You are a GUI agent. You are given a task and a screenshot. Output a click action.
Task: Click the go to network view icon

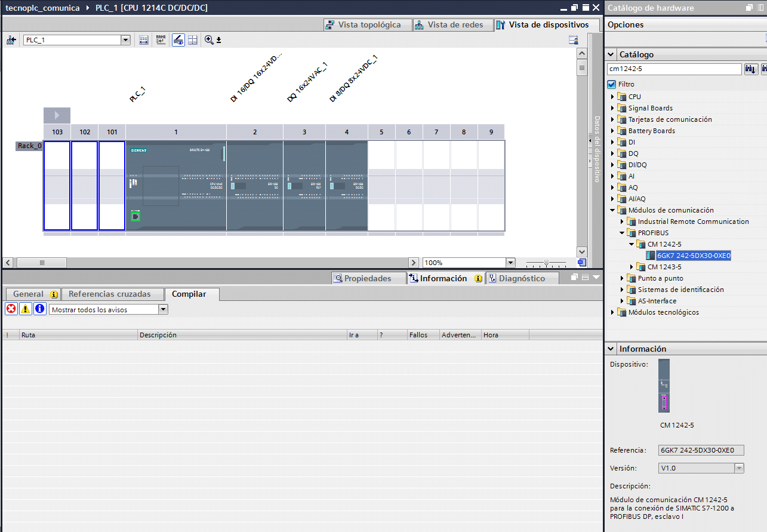[x=11, y=40]
